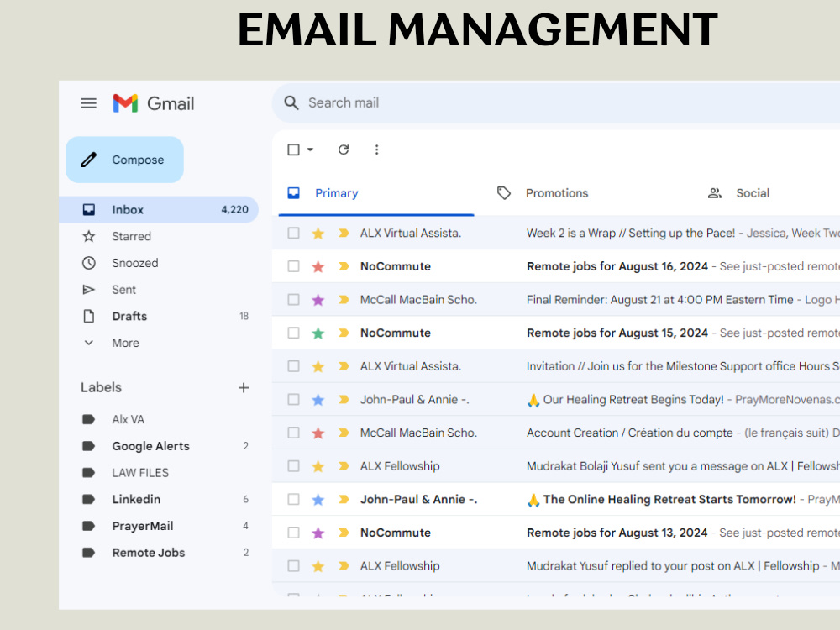Open the Gmail main menu hamburger icon
This screenshot has height=630, width=840.
coord(89,102)
